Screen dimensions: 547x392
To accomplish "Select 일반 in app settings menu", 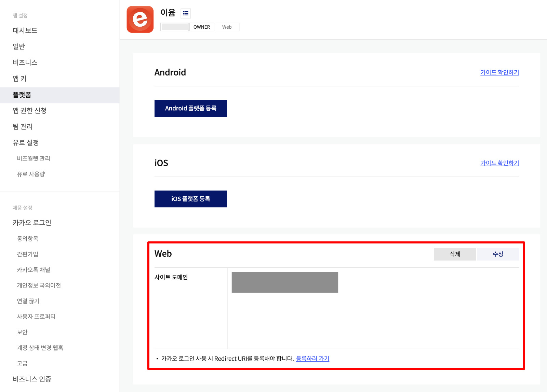I will [19, 46].
